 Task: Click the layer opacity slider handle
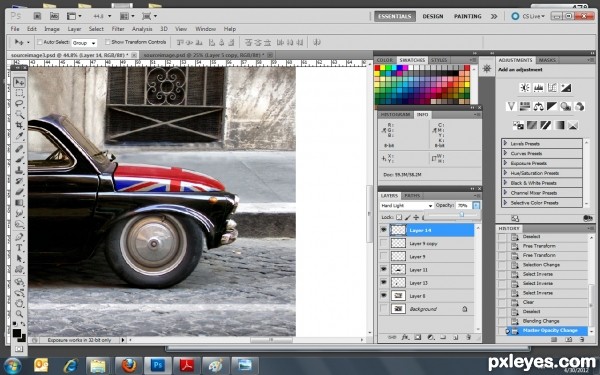point(462,215)
